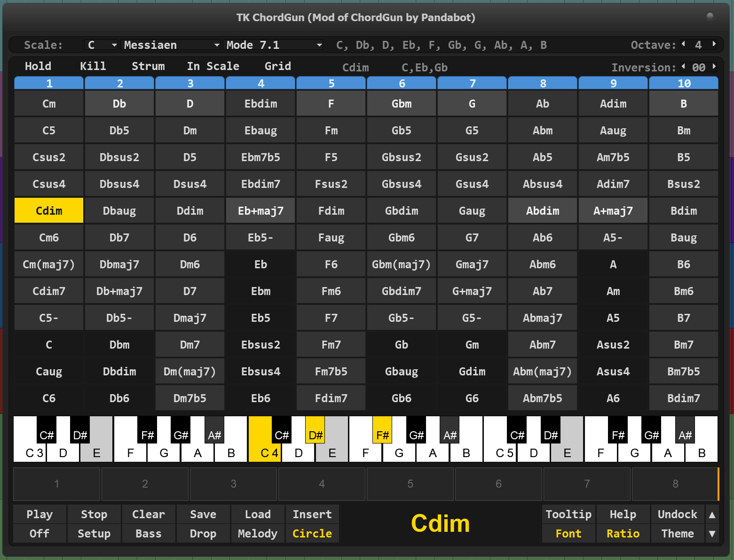Select scale degree column header 4
This screenshot has height=560, width=734.
260,83
